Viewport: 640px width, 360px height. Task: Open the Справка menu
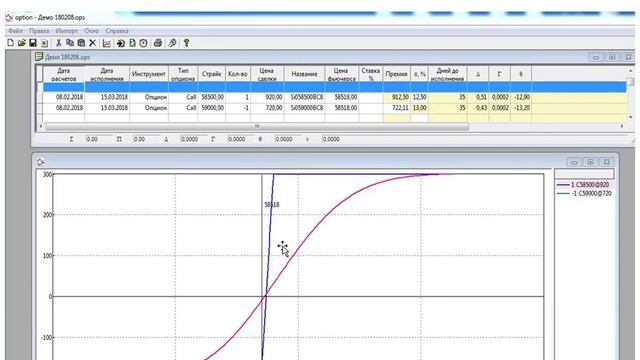[117, 31]
